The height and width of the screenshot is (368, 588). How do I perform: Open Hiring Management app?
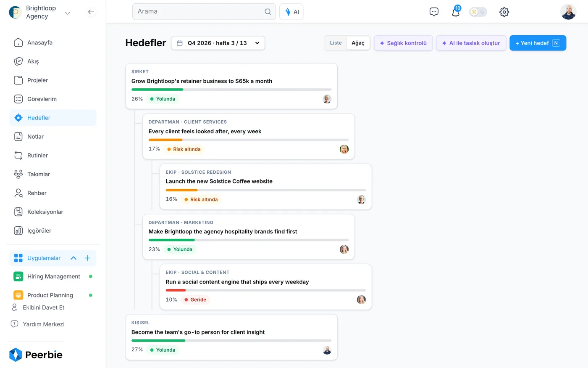pyautogui.click(x=53, y=276)
